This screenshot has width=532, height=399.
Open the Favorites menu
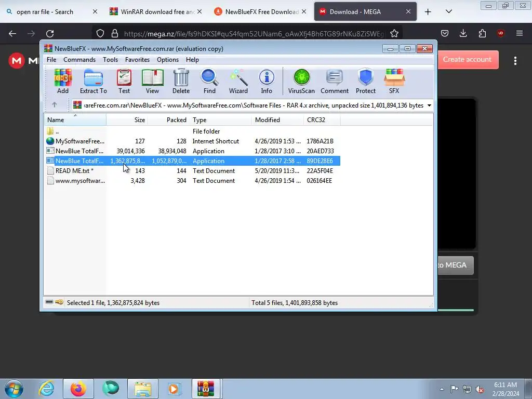click(x=137, y=60)
